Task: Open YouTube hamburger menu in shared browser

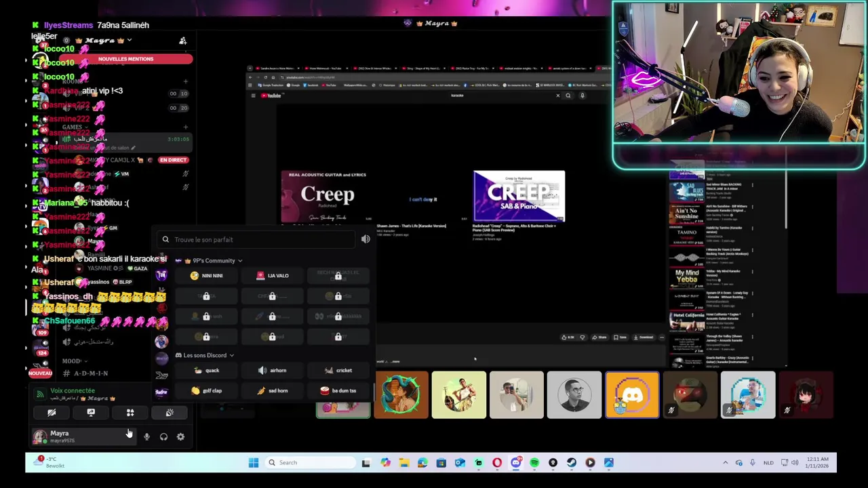Action: (x=253, y=96)
